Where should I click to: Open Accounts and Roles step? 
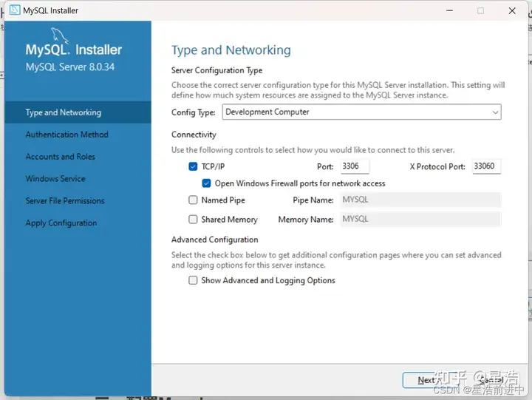[x=60, y=157]
